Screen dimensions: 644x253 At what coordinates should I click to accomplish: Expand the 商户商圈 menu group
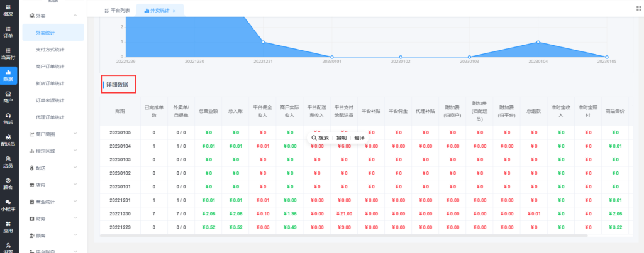tap(75, 134)
